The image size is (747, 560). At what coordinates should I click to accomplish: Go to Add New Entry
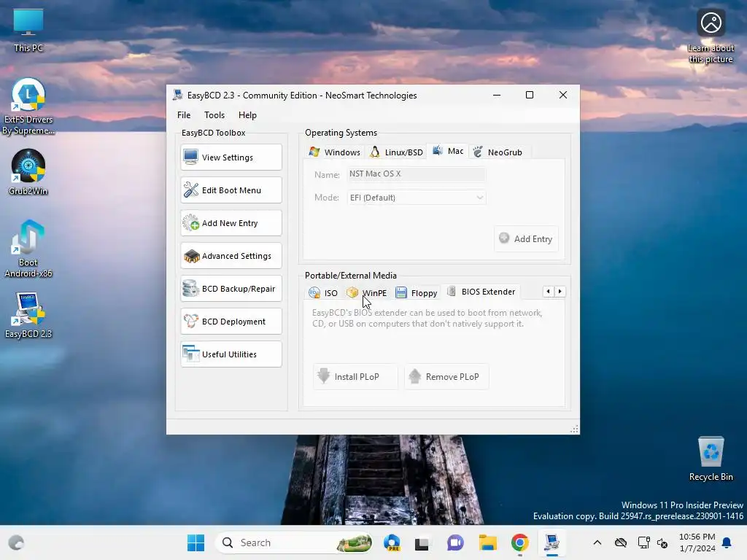point(231,223)
